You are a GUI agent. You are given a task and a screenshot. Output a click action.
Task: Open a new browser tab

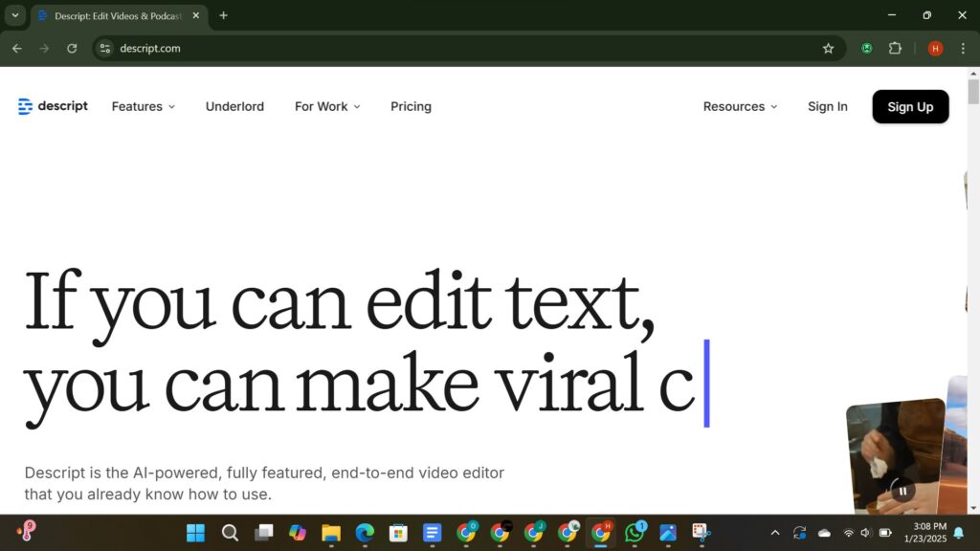[x=223, y=15]
